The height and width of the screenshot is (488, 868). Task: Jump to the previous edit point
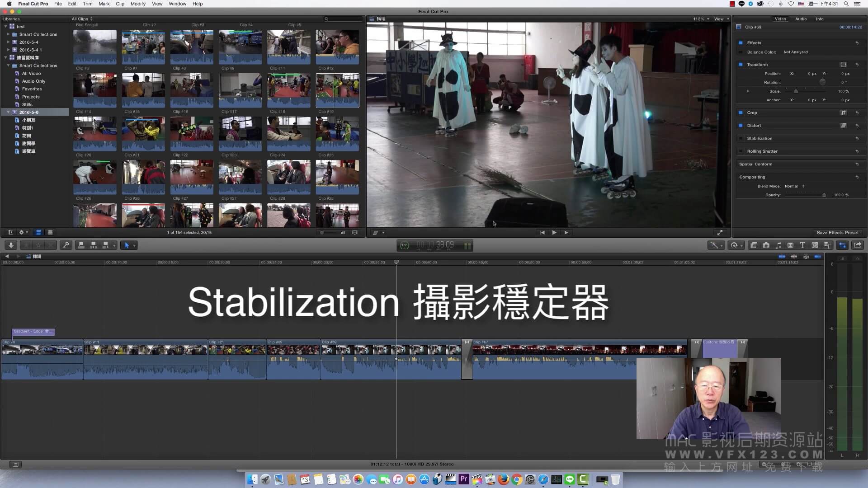pyautogui.click(x=542, y=233)
